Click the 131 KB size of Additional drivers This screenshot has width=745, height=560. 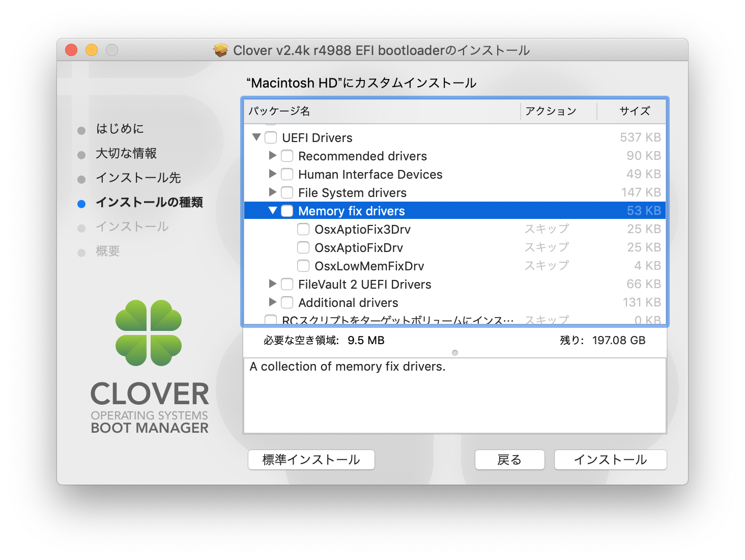642,302
